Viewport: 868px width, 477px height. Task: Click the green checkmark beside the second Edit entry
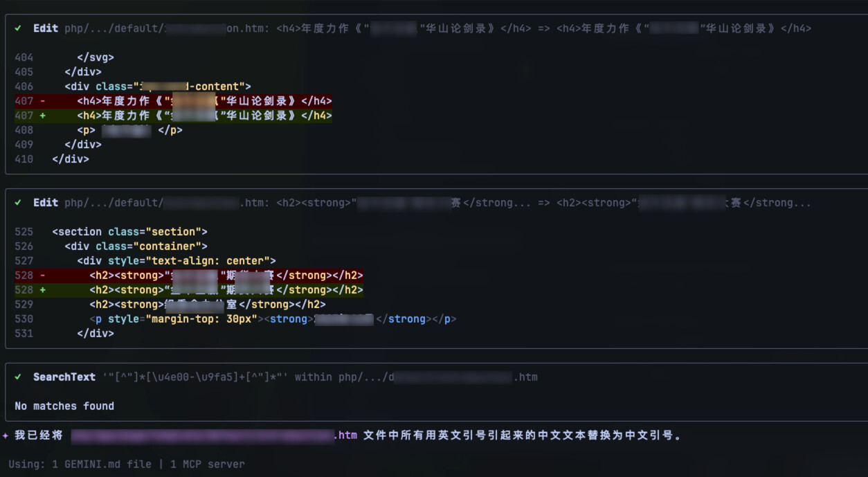(18, 203)
